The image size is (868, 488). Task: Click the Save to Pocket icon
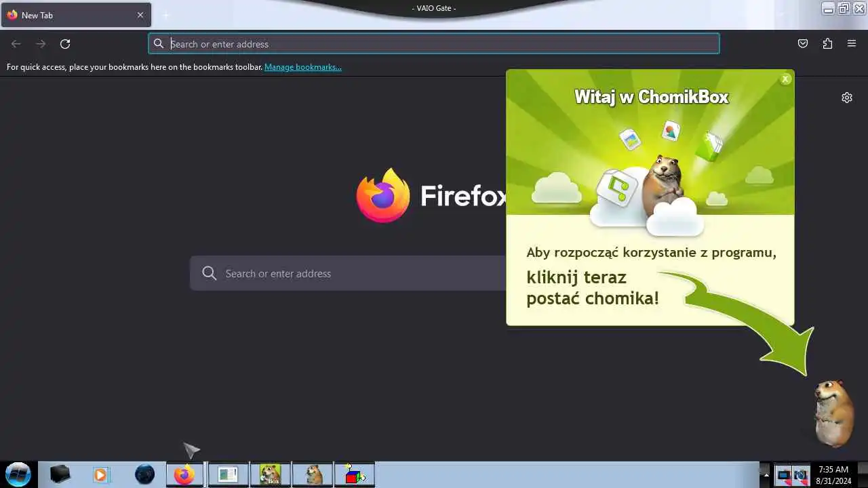pyautogui.click(x=803, y=43)
